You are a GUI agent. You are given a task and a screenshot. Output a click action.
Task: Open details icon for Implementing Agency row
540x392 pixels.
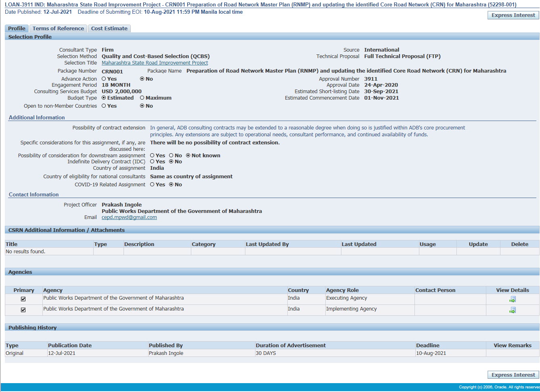[513, 310]
